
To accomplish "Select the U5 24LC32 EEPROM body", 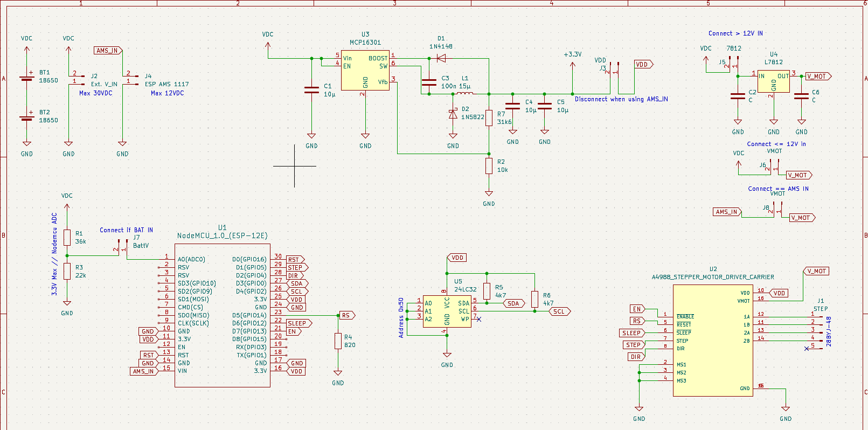I will click(x=447, y=311).
